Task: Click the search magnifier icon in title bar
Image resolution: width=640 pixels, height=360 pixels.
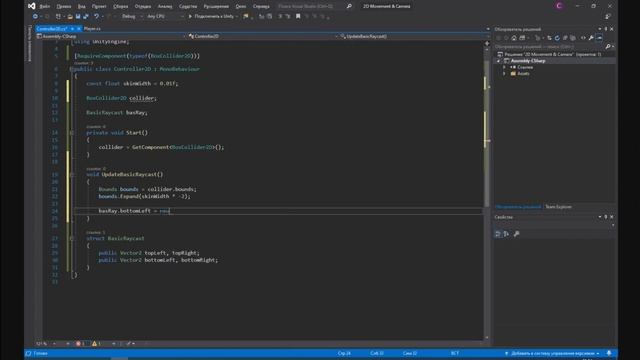Action: point(349,7)
